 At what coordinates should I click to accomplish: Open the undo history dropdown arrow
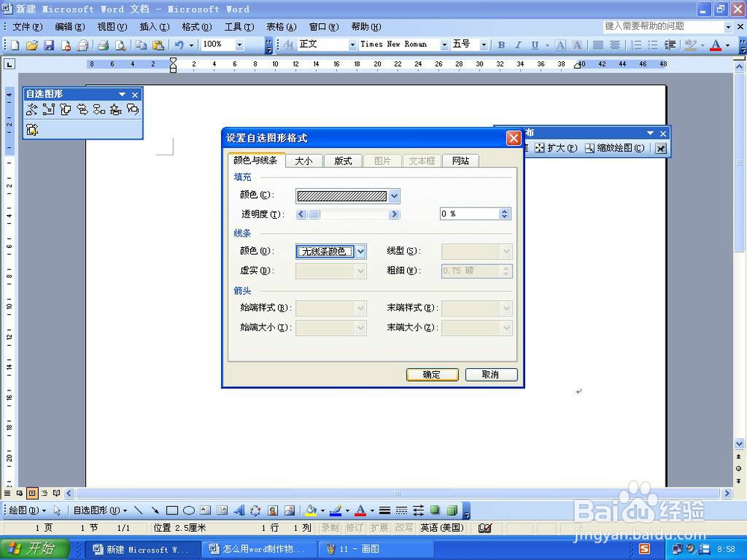click(191, 45)
